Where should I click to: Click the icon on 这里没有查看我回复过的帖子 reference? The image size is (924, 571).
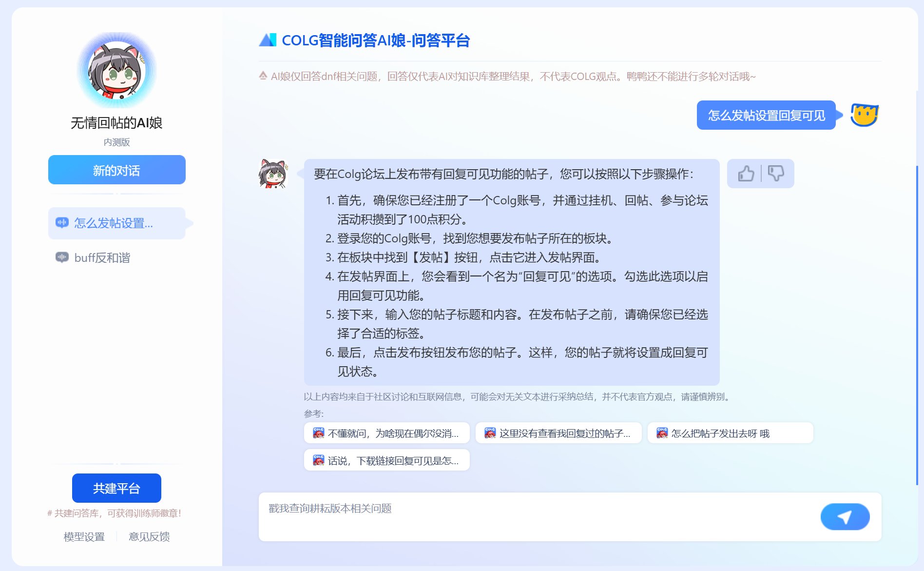pyautogui.click(x=490, y=433)
